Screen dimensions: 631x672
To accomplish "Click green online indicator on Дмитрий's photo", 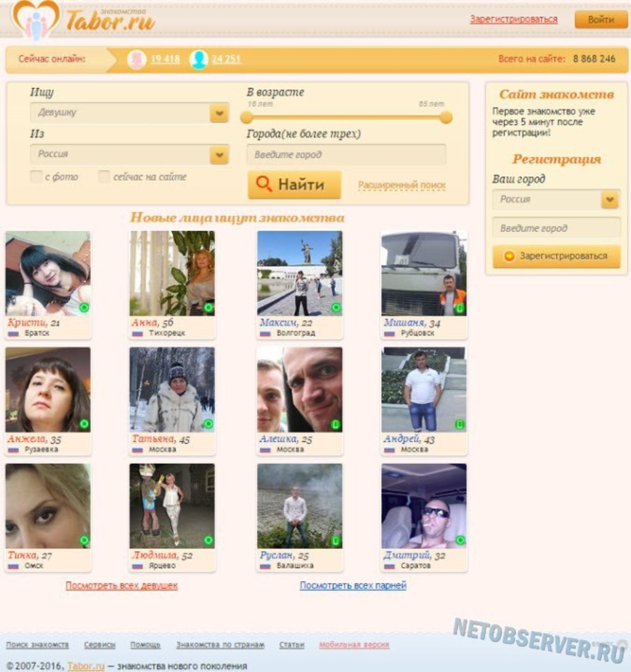I will (460, 540).
